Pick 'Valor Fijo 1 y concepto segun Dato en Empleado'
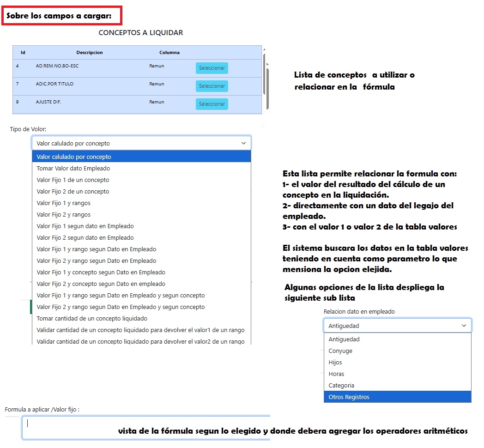 [141, 272]
